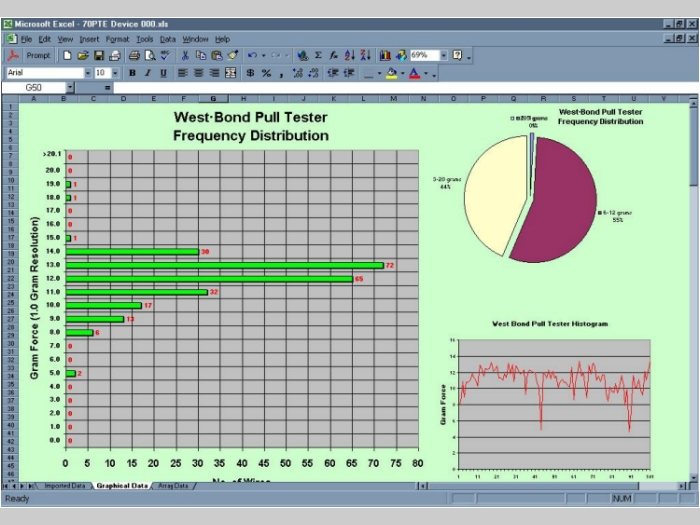Sort ascending A to Z

point(350,55)
